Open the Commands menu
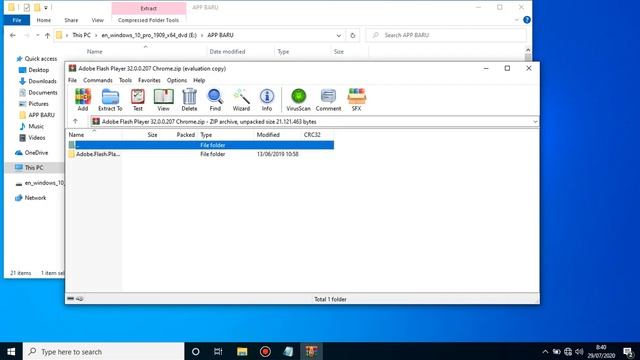The image size is (640, 360). (98, 80)
